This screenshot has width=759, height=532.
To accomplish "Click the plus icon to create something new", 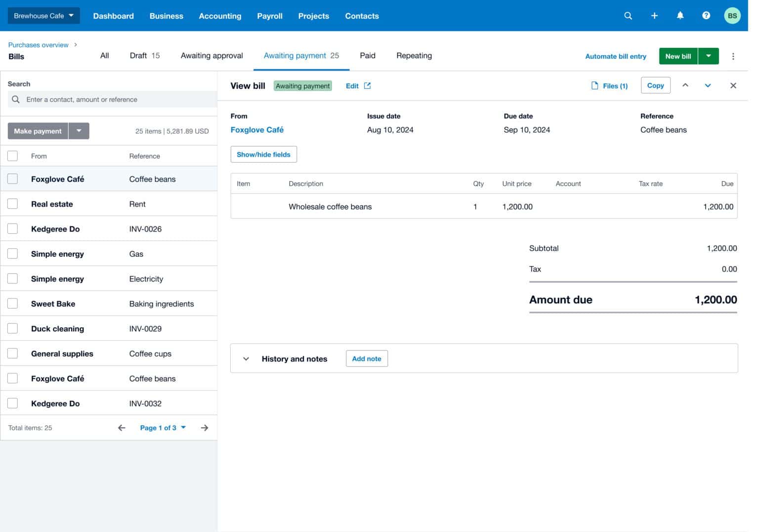I will point(654,15).
